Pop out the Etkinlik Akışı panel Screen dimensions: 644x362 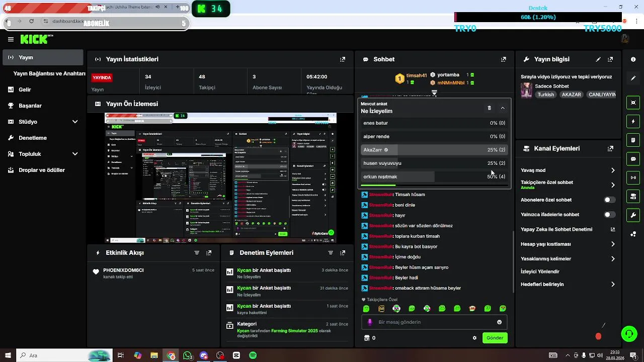point(209,253)
